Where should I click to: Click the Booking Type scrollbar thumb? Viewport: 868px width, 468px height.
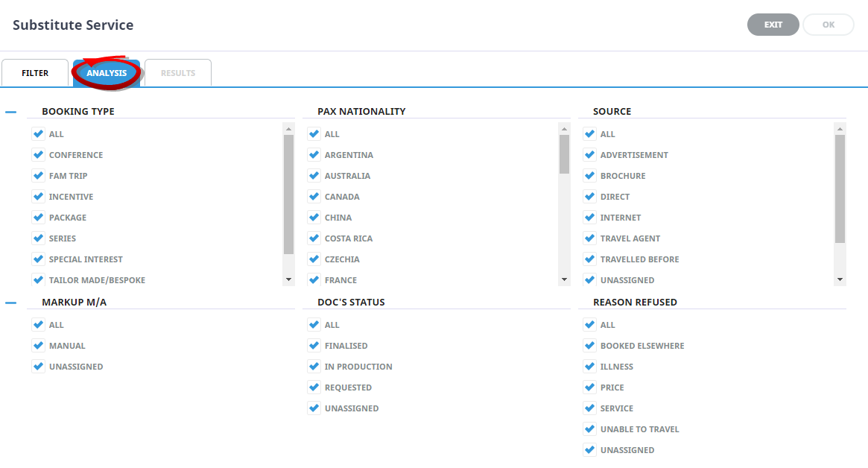288,195
